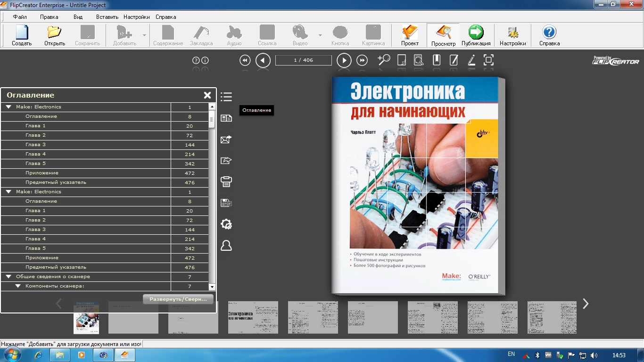
Task: Open the dropdown arrow next to Видео
Action: (320, 35)
